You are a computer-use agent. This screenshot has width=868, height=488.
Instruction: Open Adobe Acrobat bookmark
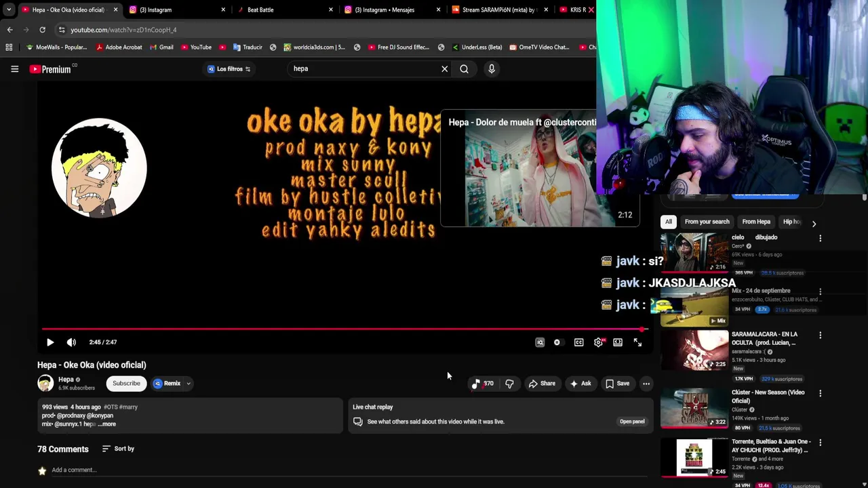pyautogui.click(x=119, y=47)
